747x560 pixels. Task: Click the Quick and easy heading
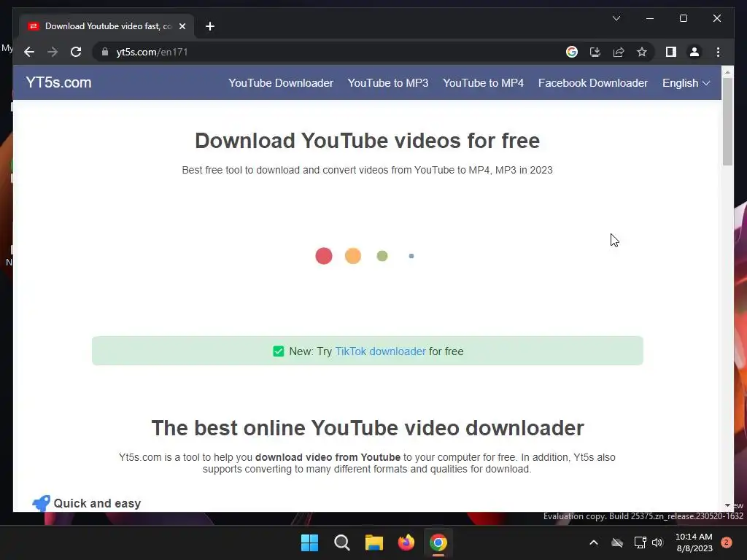click(x=97, y=503)
